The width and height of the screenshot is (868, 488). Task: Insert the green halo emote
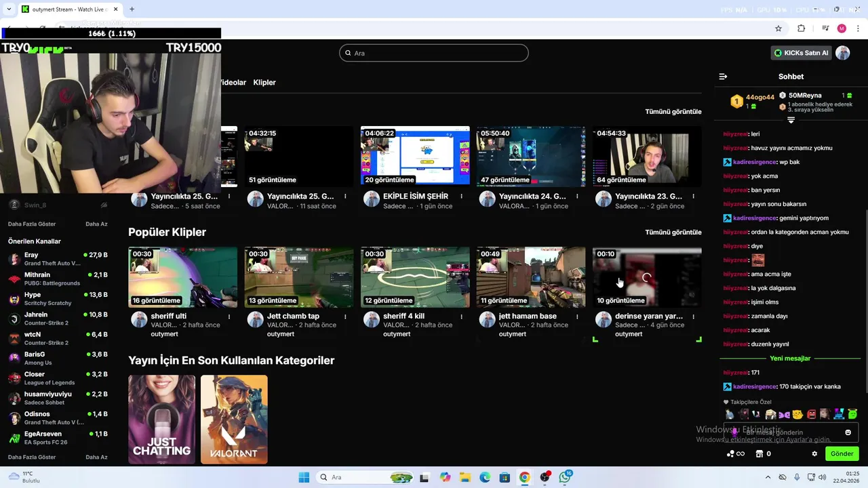852,414
